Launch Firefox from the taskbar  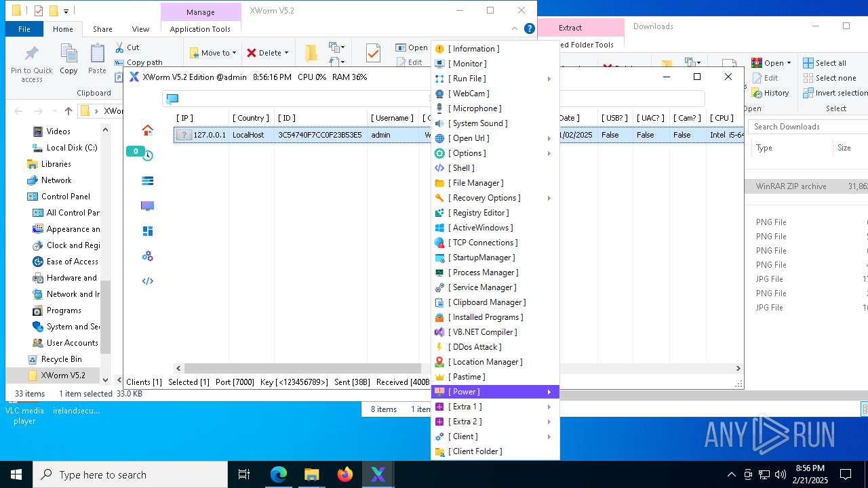tap(345, 474)
